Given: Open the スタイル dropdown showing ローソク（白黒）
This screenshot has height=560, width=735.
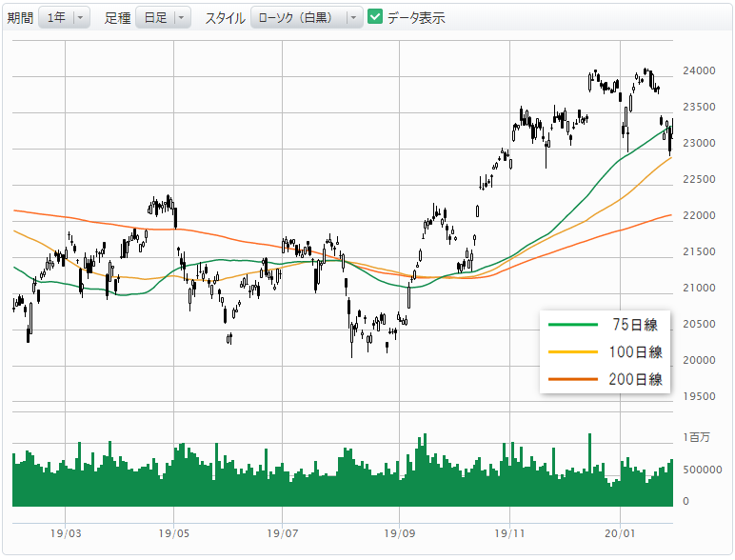Looking at the screenshot, I should [307, 18].
